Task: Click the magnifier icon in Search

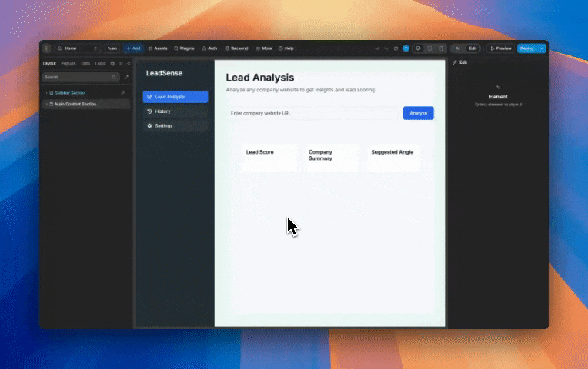Action: point(114,77)
